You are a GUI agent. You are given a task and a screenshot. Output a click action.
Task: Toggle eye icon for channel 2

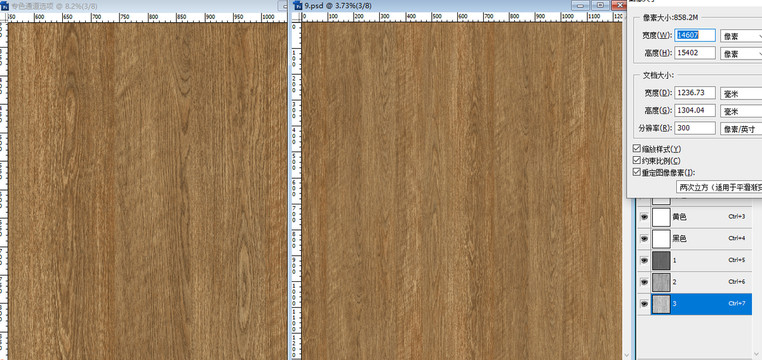(644, 282)
